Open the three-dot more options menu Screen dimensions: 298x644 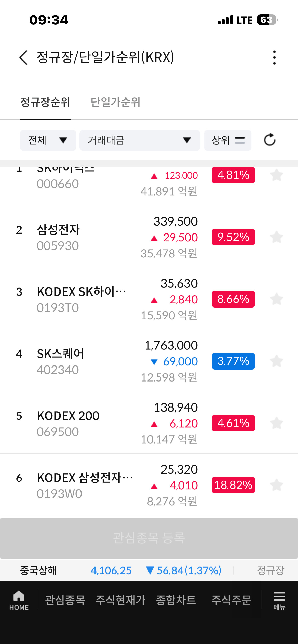274,57
